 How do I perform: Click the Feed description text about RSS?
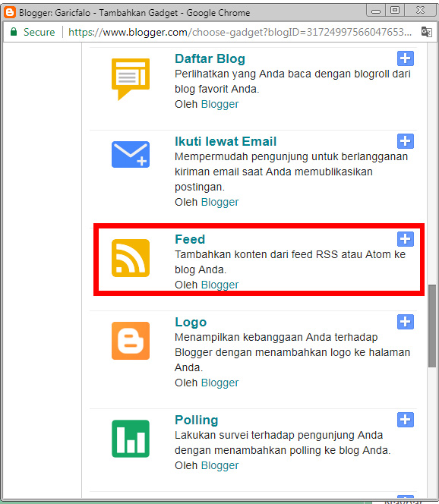(x=290, y=262)
